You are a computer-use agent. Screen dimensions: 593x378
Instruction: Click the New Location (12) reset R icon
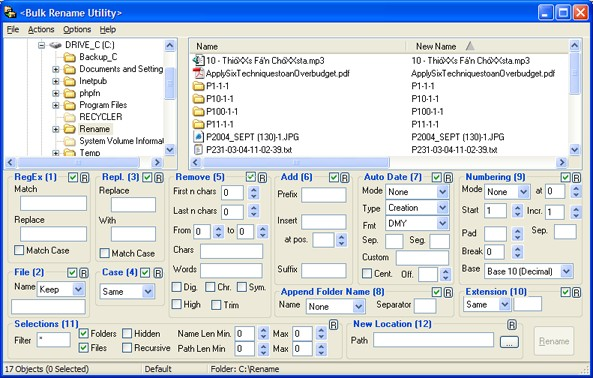(512, 325)
